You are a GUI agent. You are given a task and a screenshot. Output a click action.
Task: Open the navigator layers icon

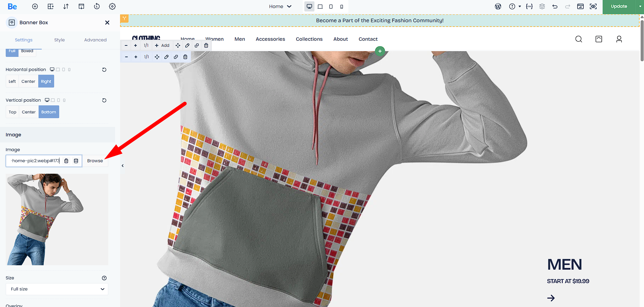click(542, 6)
